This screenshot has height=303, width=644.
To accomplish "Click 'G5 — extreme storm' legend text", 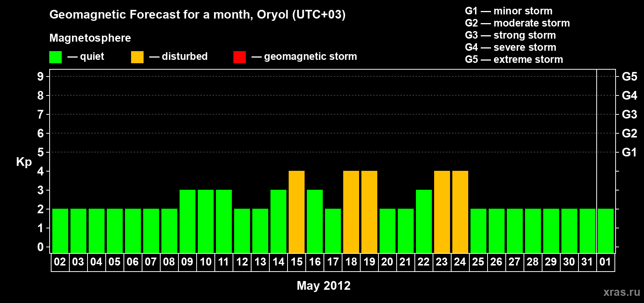I will pos(514,59).
